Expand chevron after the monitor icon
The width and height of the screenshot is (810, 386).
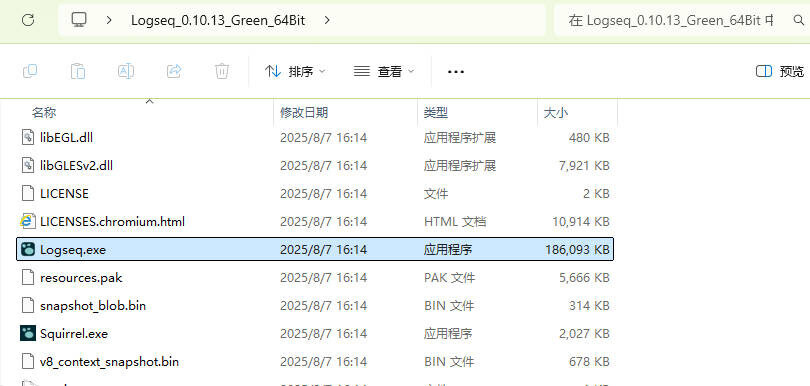[108, 20]
